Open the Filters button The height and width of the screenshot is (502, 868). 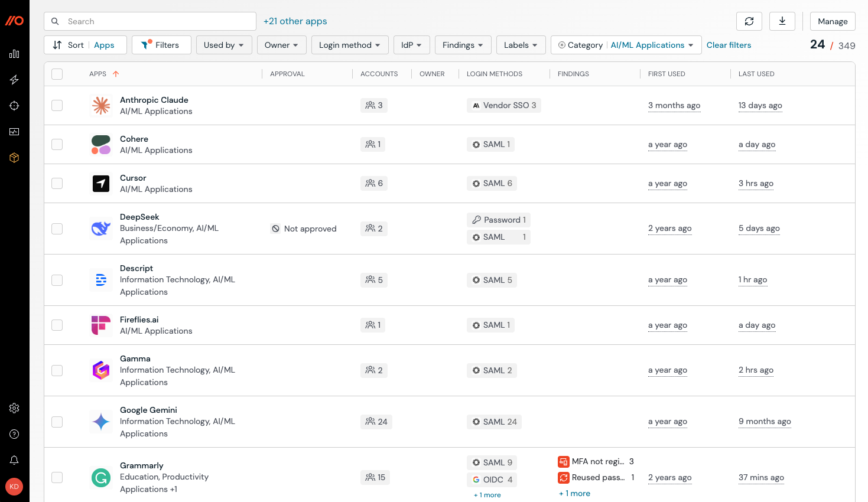click(x=161, y=45)
